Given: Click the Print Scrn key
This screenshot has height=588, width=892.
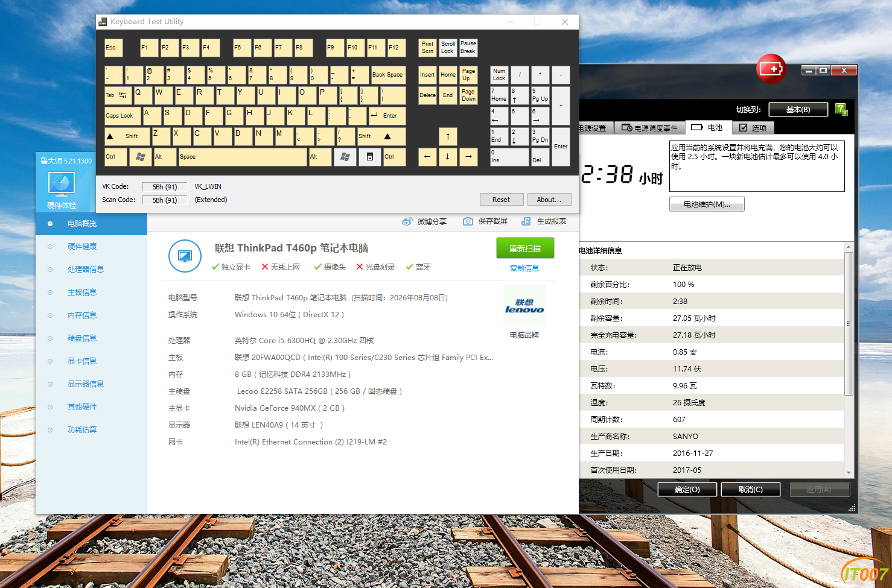Looking at the screenshot, I should (x=427, y=48).
